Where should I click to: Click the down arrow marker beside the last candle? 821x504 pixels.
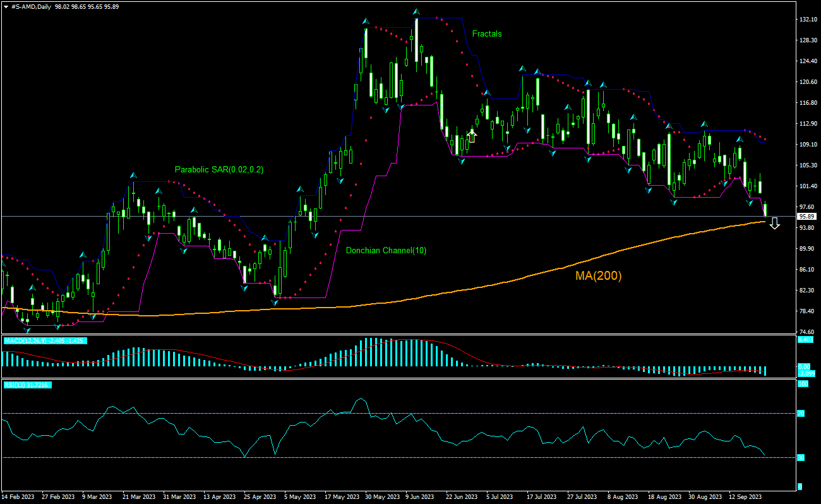[x=774, y=223]
